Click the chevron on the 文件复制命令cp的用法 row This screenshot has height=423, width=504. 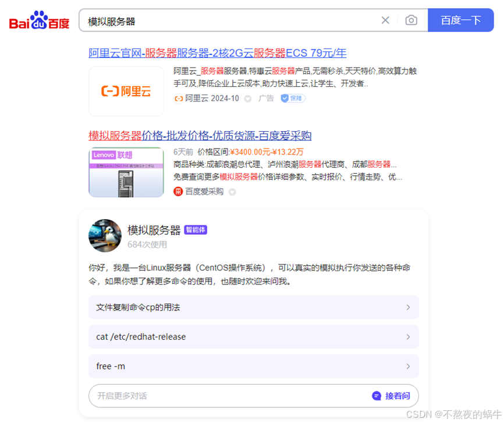(x=408, y=308)
